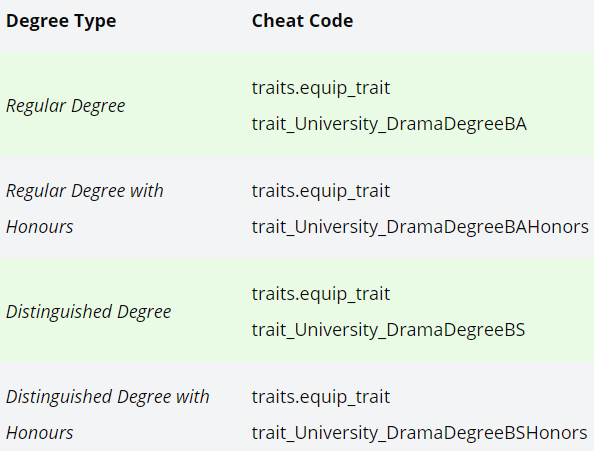This screenshot has width=594, height=451.
Task: Click the word Code in header
Action: coord(328,20)
